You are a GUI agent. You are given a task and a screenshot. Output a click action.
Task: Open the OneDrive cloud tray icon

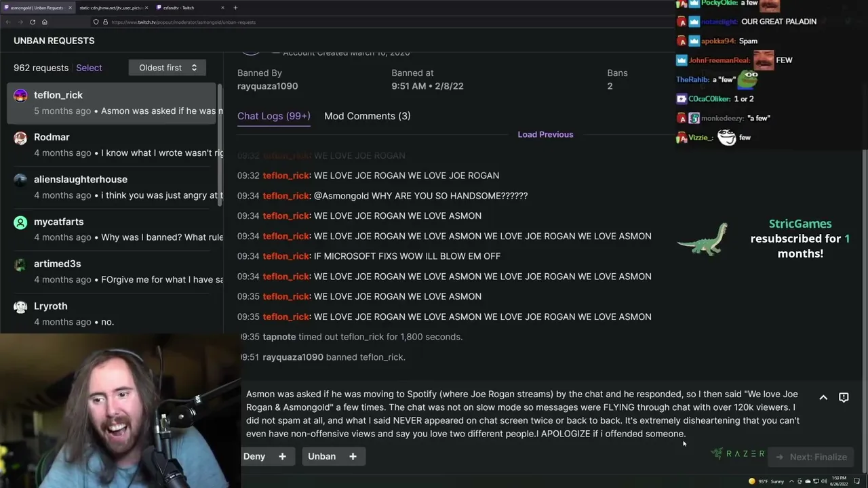808,481
